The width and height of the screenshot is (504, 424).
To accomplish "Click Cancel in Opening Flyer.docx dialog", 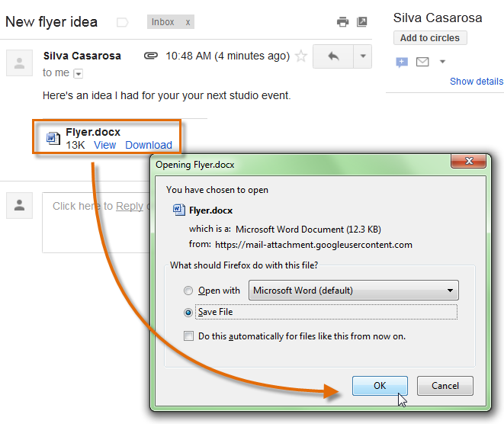I will pos(445,386).
